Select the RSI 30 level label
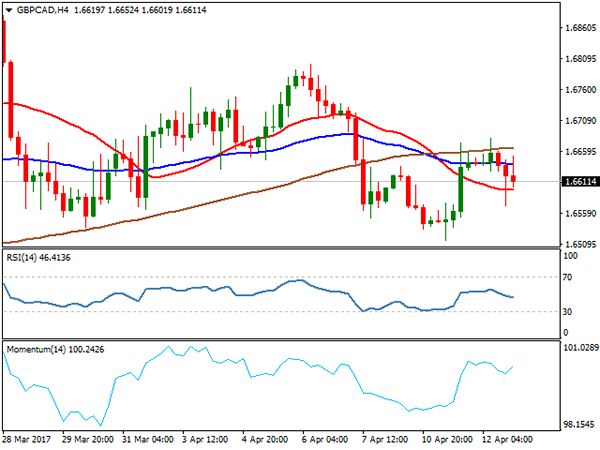The height and width of the screenshot is (450, 600). click(x=567, y=312)
